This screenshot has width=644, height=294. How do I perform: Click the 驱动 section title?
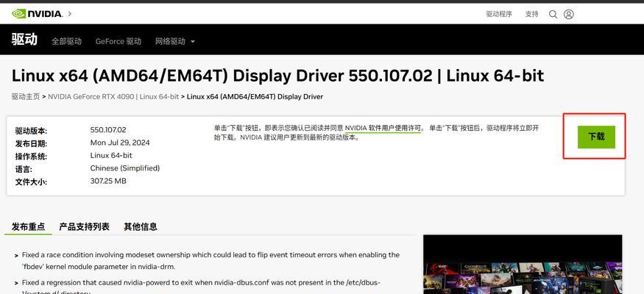[24, 40]
